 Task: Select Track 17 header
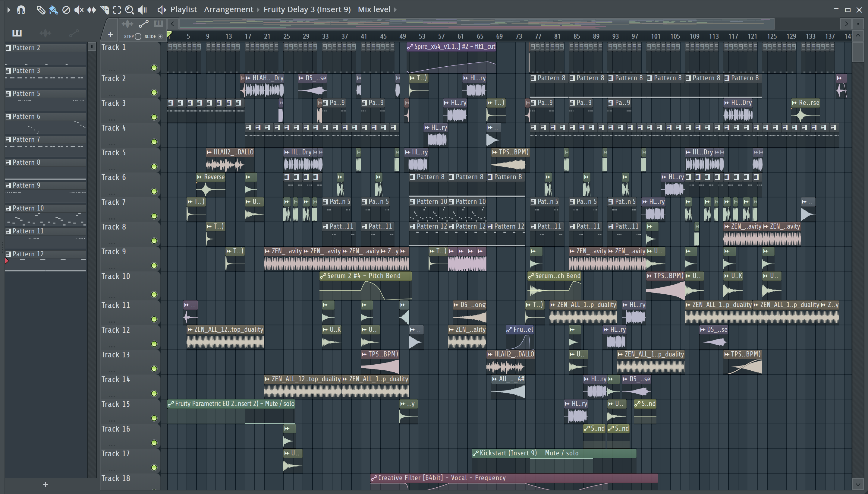[130, 461]
